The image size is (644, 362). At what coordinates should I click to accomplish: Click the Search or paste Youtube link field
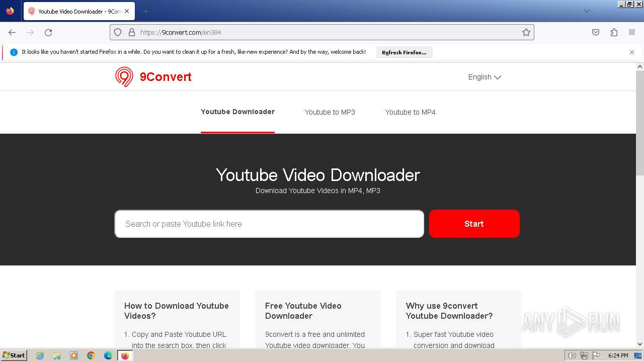tap(269, 224)
